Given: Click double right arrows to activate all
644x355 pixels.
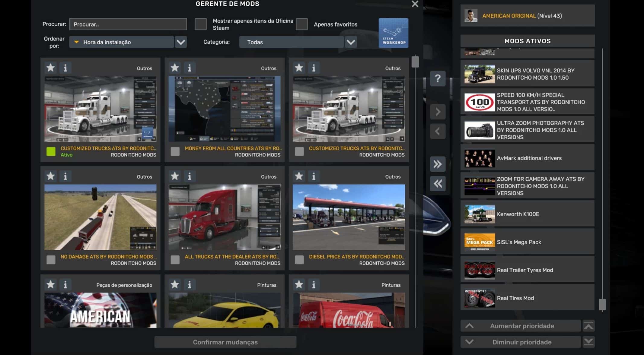Looking at the screenshot, I should 438,164.
